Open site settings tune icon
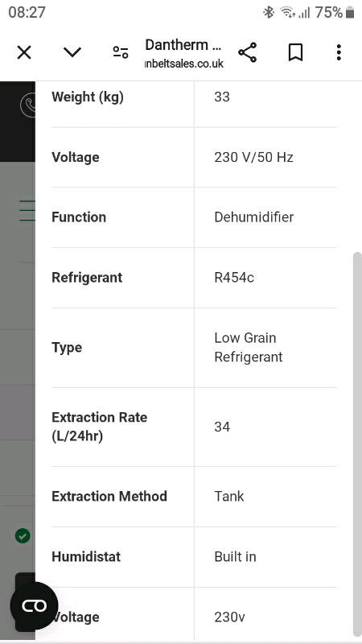 coord(121,52)
